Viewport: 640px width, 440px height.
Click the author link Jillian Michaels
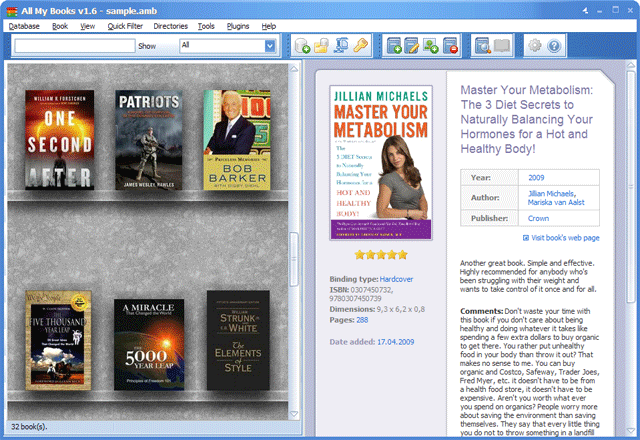[x=551, y=193]
